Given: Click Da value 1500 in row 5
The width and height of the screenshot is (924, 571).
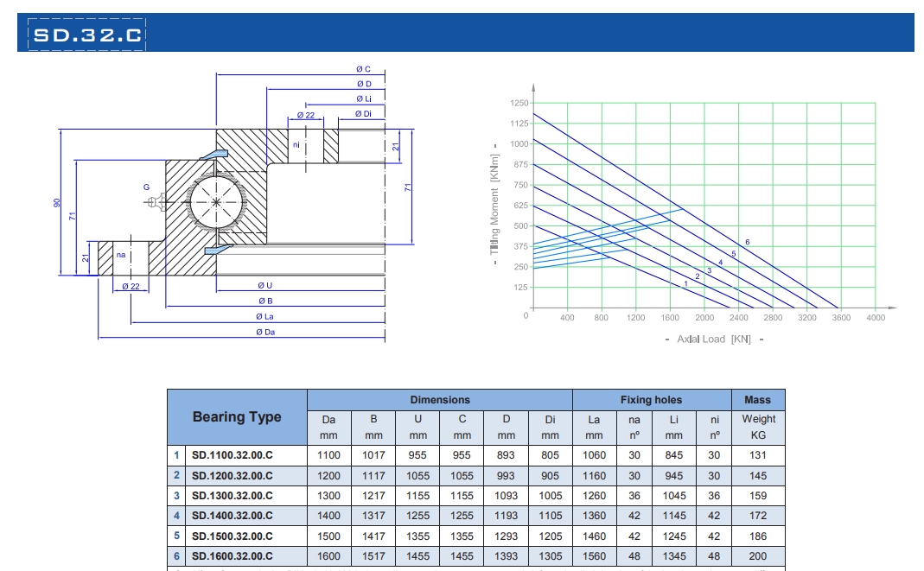Looking at the screenshot, I should pos(328,536).
